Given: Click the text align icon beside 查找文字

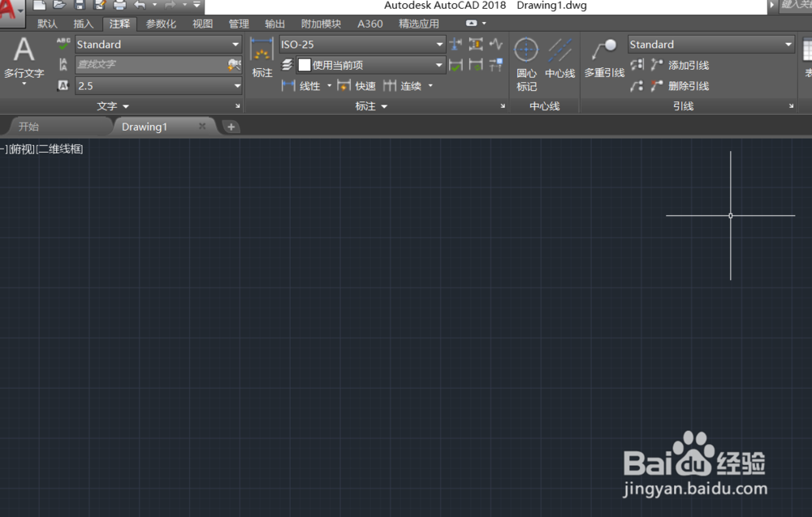Looking at the screenshot, I should [63, 65].
